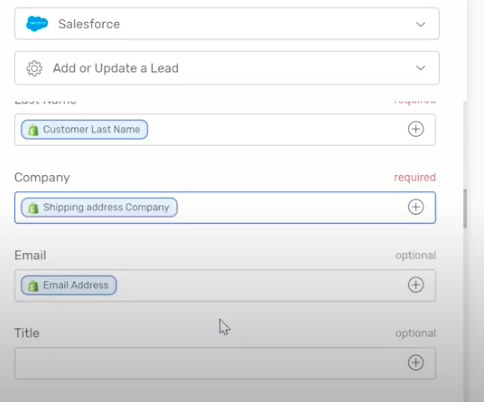This screenshot has width=484, height=402.
Task: Click plus icon in Company field
Action: 416,207
